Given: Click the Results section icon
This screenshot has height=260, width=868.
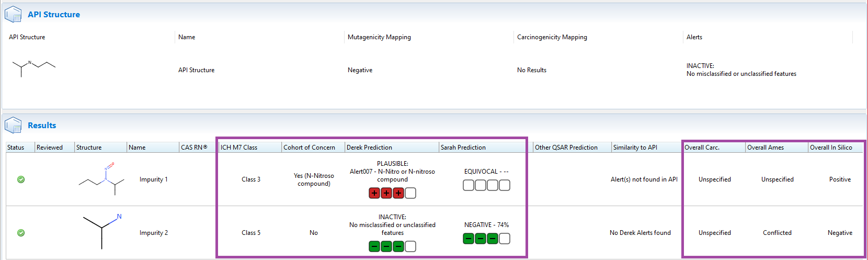Looking at the screenshot, I should tap(13, 126).
